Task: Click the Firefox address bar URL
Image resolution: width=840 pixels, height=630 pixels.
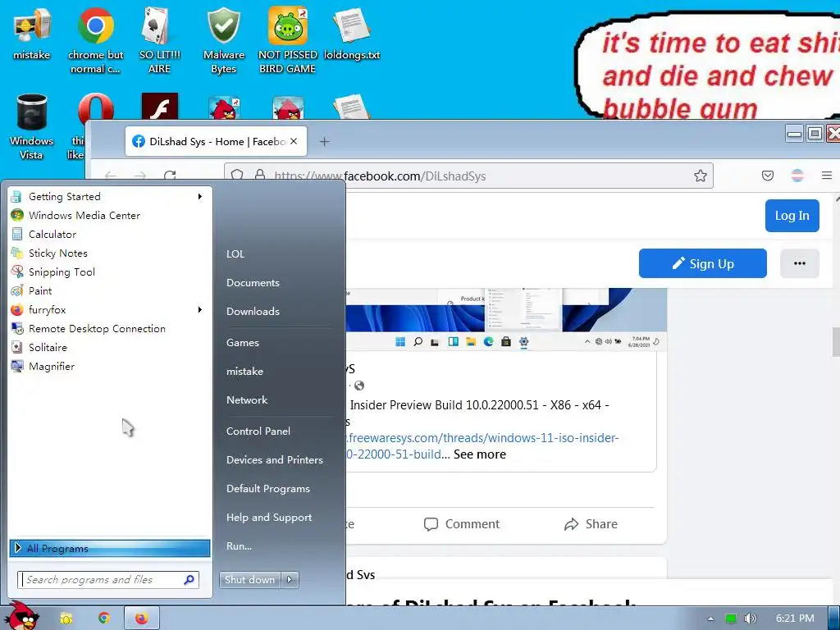Action: [x=380, y=176]
